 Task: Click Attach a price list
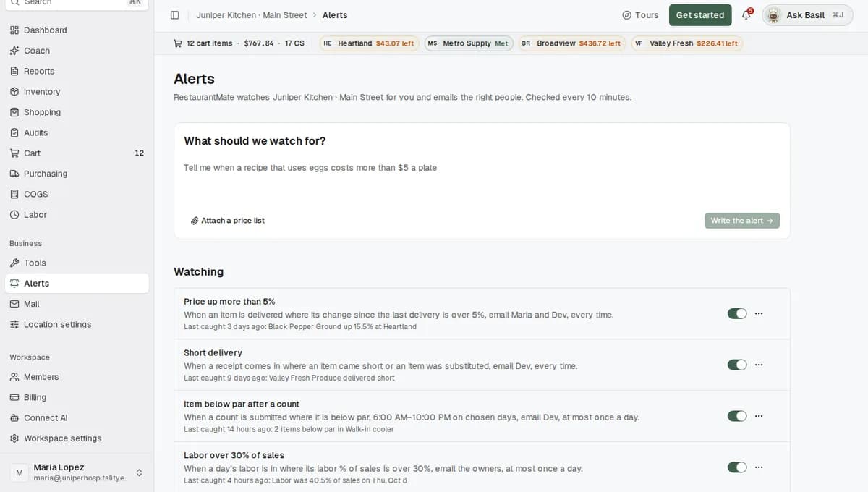228,221
